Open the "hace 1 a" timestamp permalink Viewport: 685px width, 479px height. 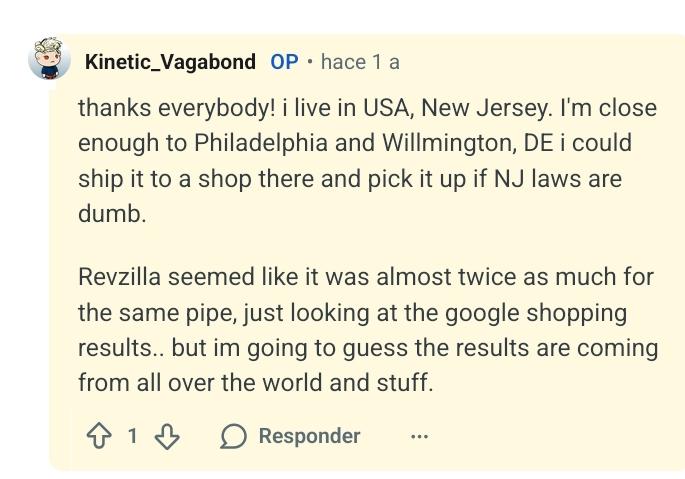coord(360,61)
